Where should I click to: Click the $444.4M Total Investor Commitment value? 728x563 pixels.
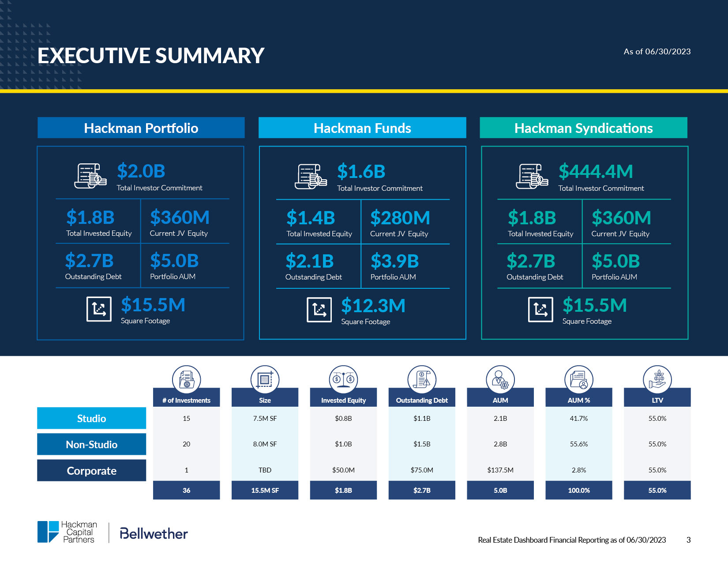(596, 171)
